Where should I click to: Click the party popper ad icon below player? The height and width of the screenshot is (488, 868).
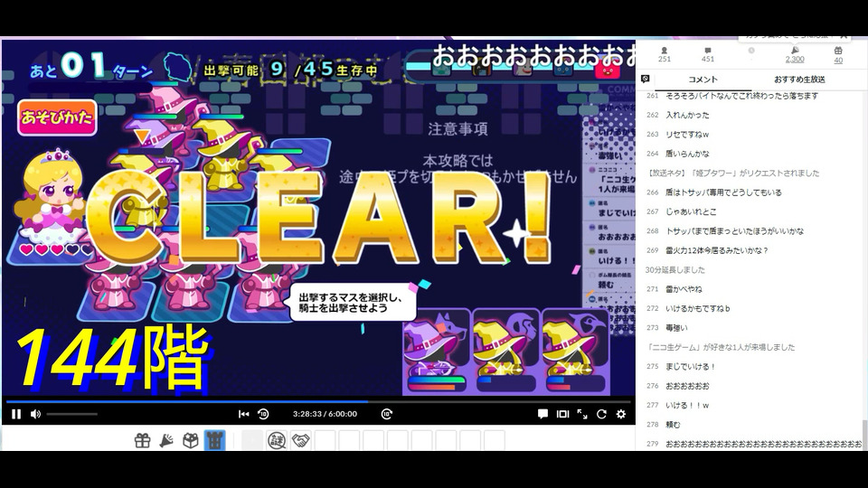tap(166, 440)
